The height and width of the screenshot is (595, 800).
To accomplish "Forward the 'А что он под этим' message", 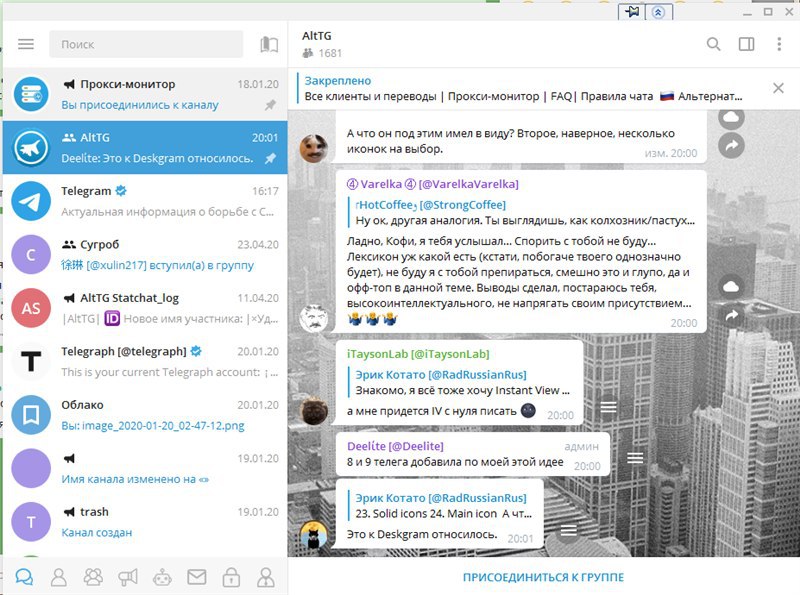I will 731,146.
